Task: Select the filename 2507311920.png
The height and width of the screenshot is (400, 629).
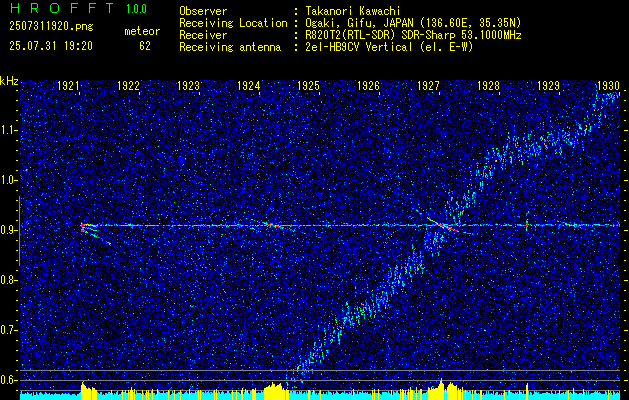Action: (51, 26)
